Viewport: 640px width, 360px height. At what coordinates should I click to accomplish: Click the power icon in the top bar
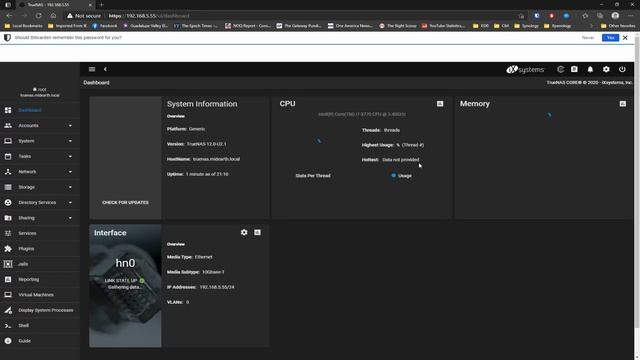point(622,69)
